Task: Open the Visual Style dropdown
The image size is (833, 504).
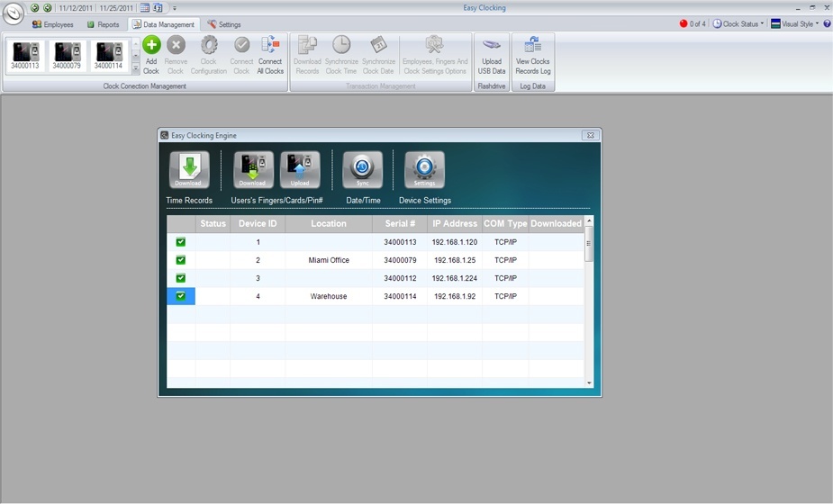Action: point(795,24)
